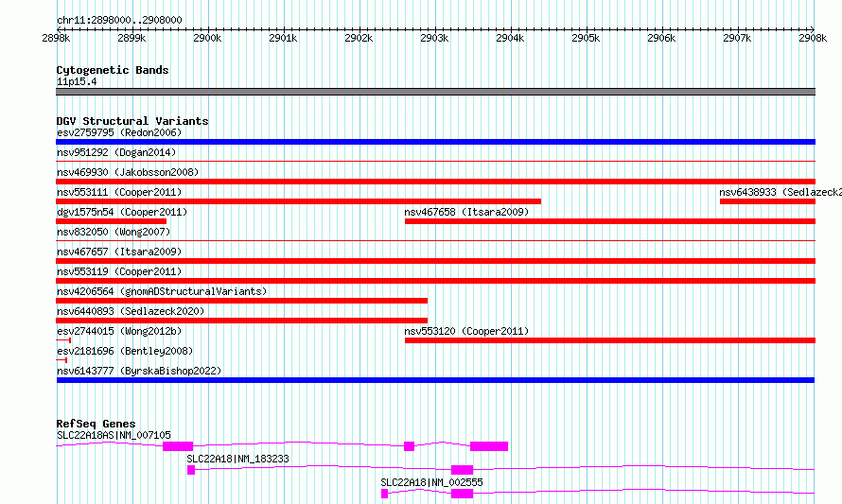Select the tiny esv2181696 variant marker
This screenshot has height=504, width=842.
click(61, 360)
